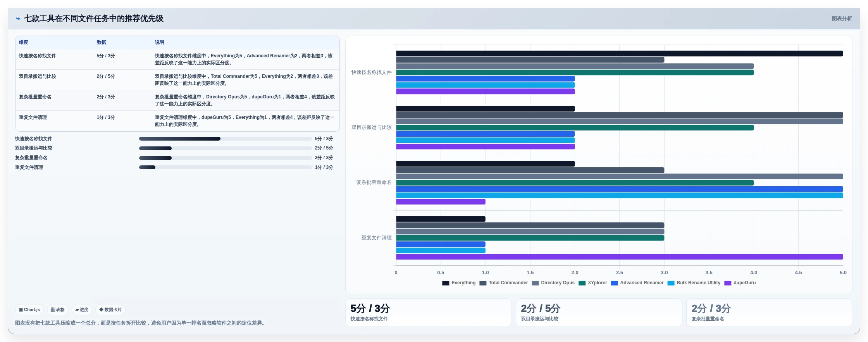Toggle Everything series in chart legend
868x342 pixels.
(459, 283)
